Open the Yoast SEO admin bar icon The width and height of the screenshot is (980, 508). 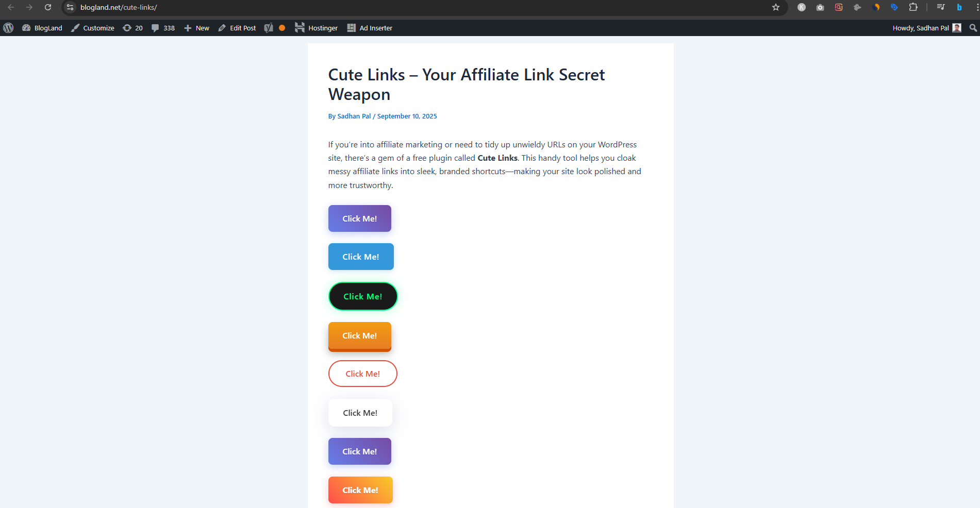coord(269,28)
